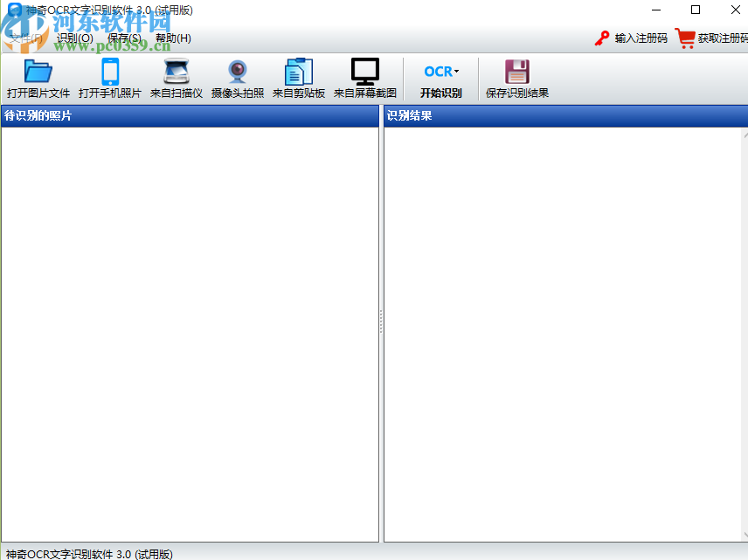Image resolution: width=748 pixels, height=560 pixels.
Task: Click inside the pending photo preview area
Action: click(190, 334)
